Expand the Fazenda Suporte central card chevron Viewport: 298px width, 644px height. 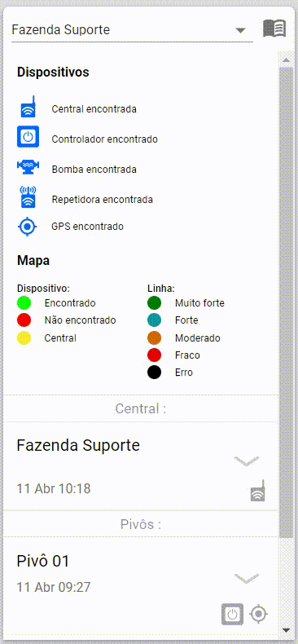(247, 461)
